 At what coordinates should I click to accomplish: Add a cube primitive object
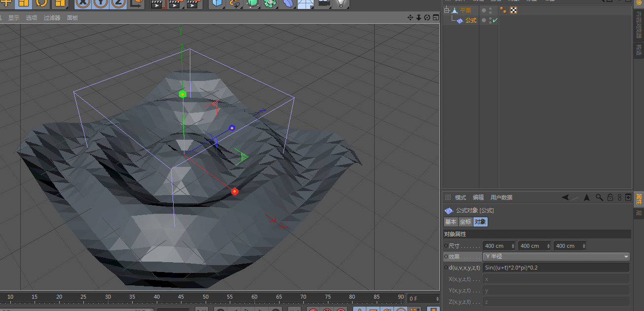point(216,4)
